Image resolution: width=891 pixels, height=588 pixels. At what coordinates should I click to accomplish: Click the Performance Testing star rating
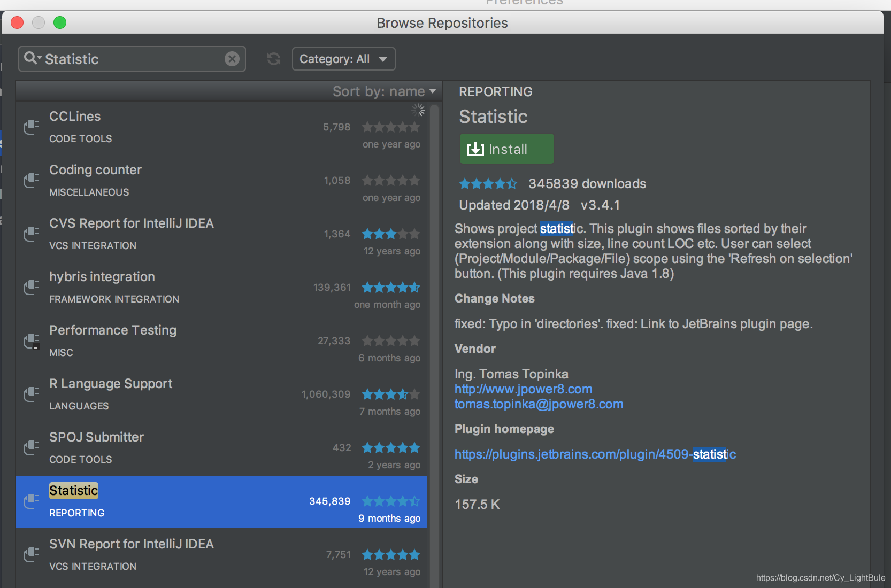click(391, 341)
